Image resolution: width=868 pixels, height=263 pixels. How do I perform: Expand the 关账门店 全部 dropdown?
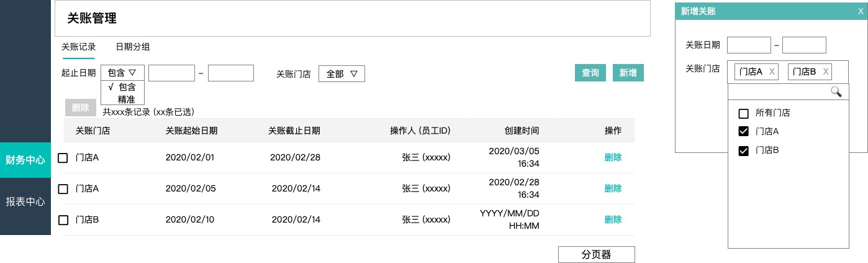(x=341, y=73)
